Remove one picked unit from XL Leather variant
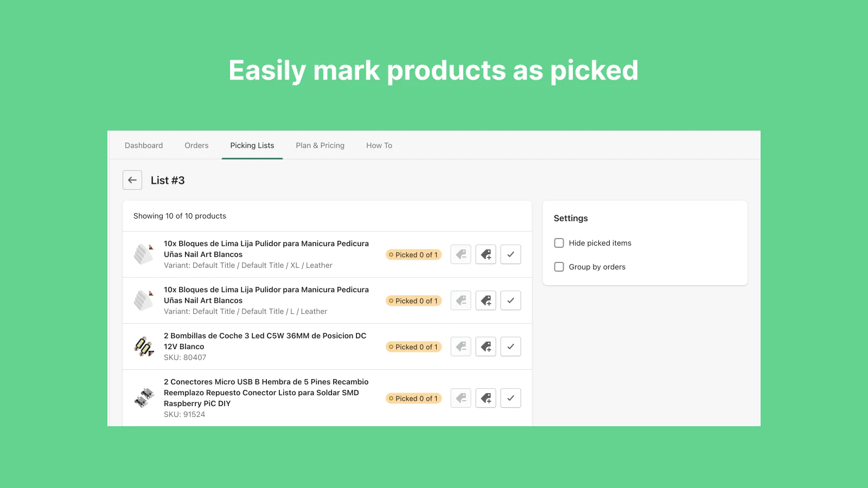Image resolution: width=868 pixels, height=488 pixels. (461, 254)
